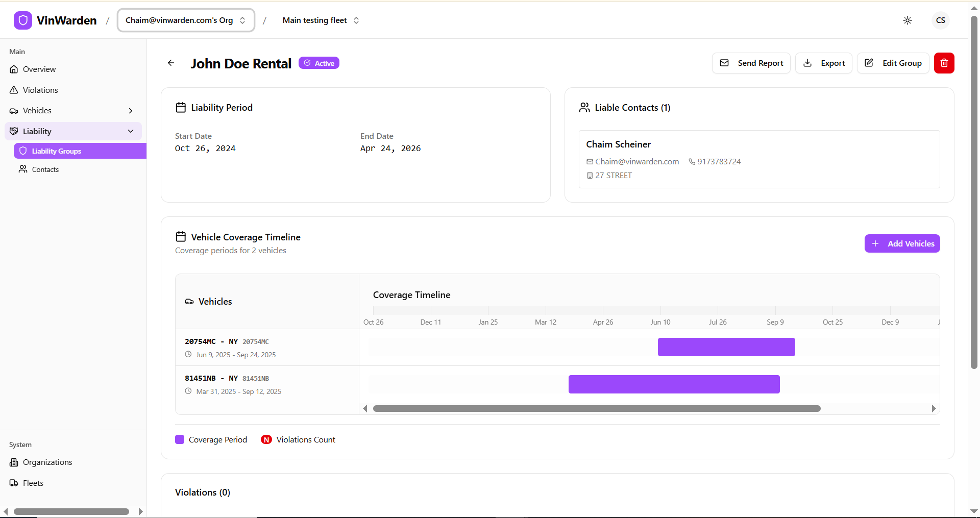Image resolution: width=980 pixels, height=518 pixels.
Task: Open the Main testing fleet selector
Action: (321, 20)
